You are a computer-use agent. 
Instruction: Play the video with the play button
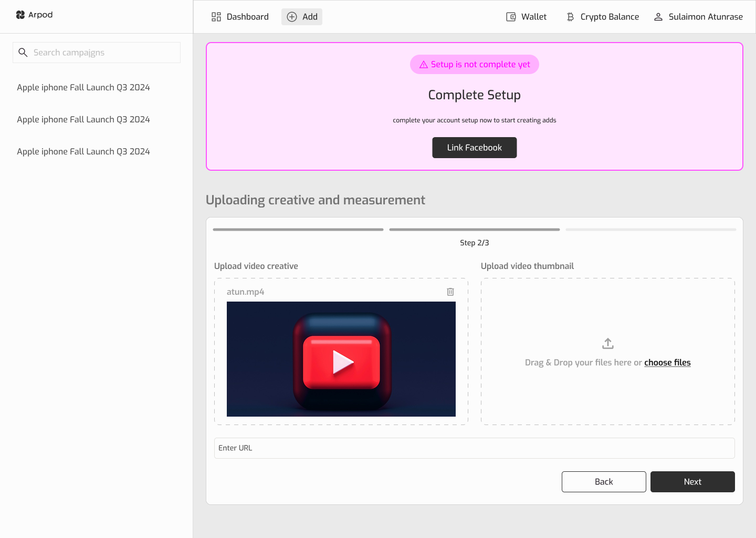pos(342,362)
